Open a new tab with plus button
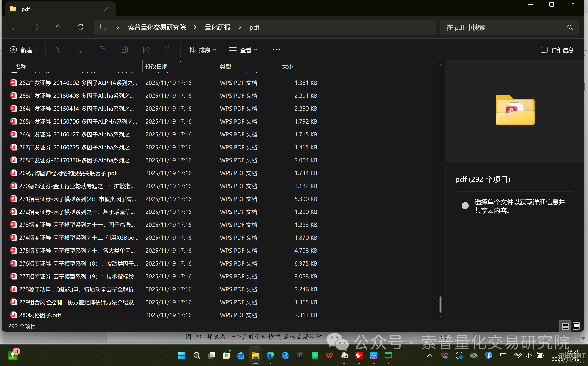The image size is (588, 366). click(x=126, y=9)
